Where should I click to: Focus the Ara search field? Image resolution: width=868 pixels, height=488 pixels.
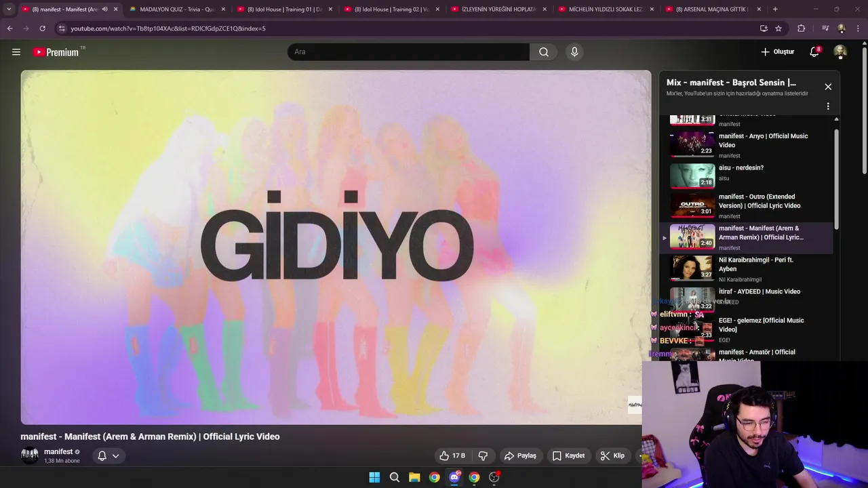point(409,52)
